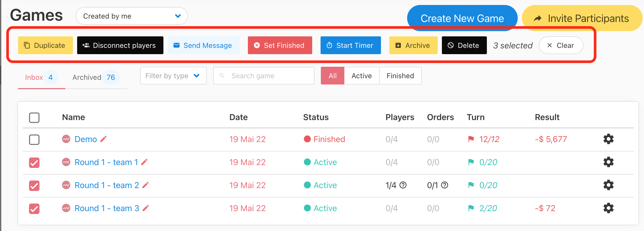Clear the current selection
This screenshot has width=644, height=231.
(x=561, y=45)
